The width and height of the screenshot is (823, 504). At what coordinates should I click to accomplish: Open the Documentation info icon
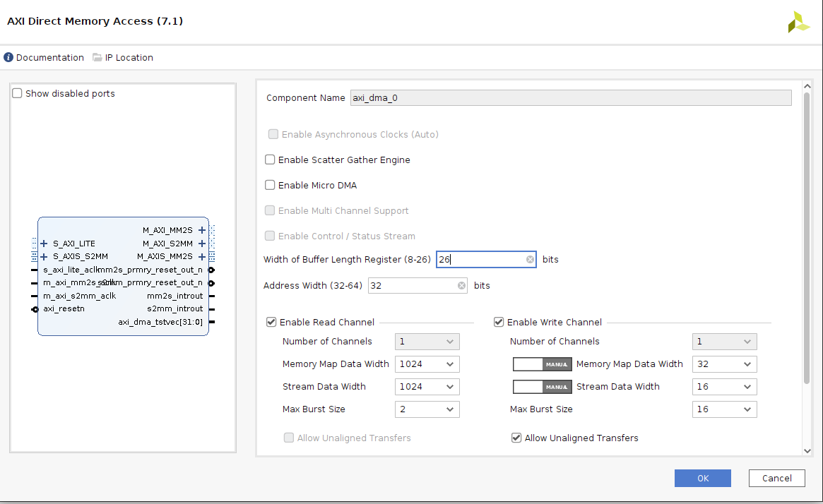[x=8, y=57]
